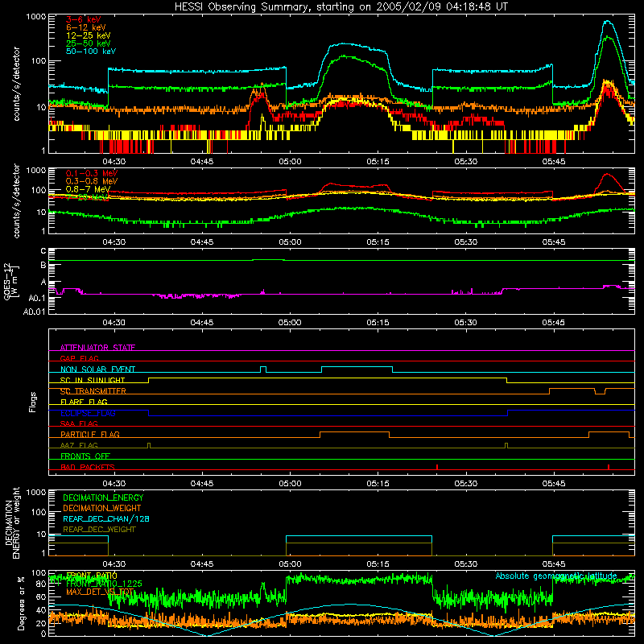The width and height of the screenshot is (644, 644).
Task: Click the 05:00 tick under the Flags panel
Action: tap(290, 484)
